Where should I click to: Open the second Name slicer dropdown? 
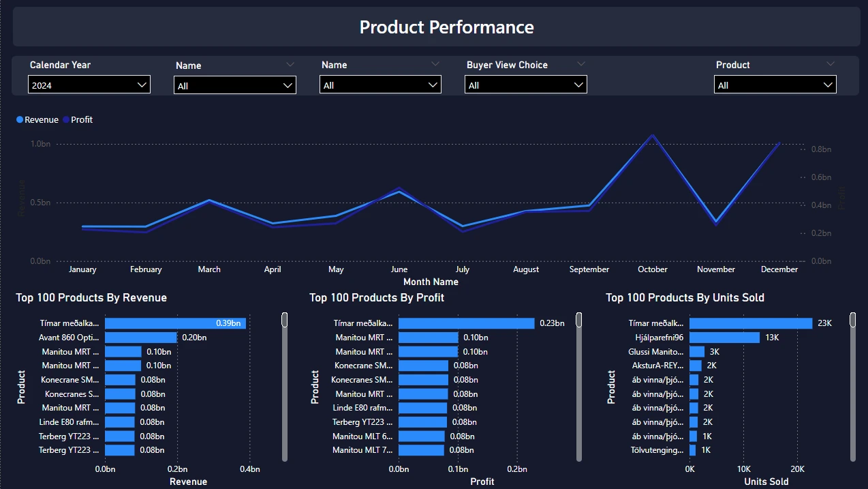tap(380, 85)
